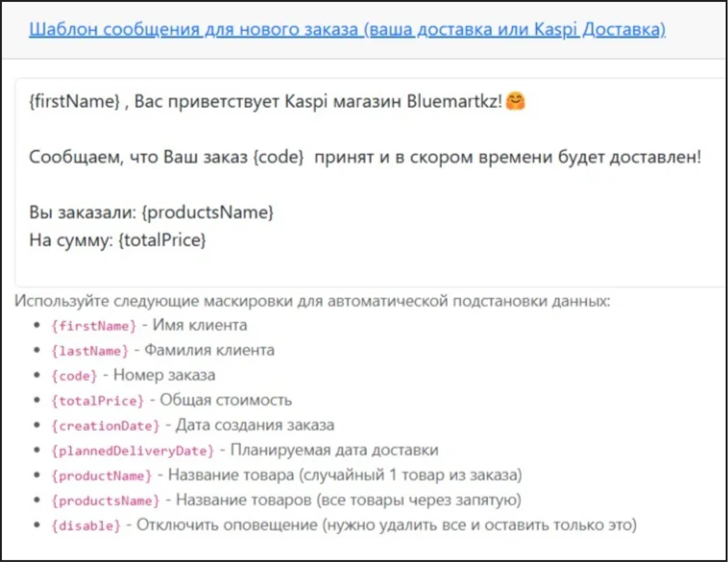Click the {creationDate} mask code
The image size is (728, 562).
tap(105, 426)
